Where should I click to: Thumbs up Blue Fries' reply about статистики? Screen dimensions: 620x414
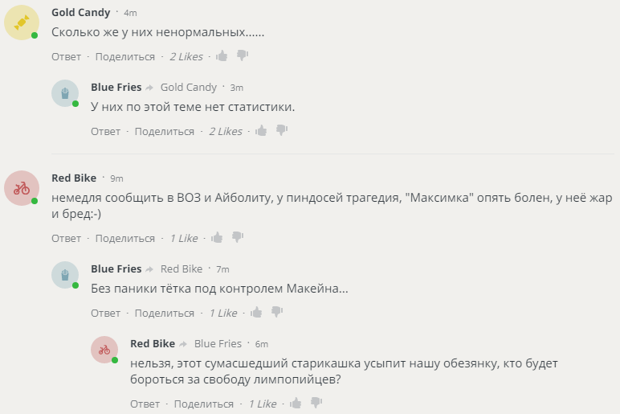[x=261, y=130]
